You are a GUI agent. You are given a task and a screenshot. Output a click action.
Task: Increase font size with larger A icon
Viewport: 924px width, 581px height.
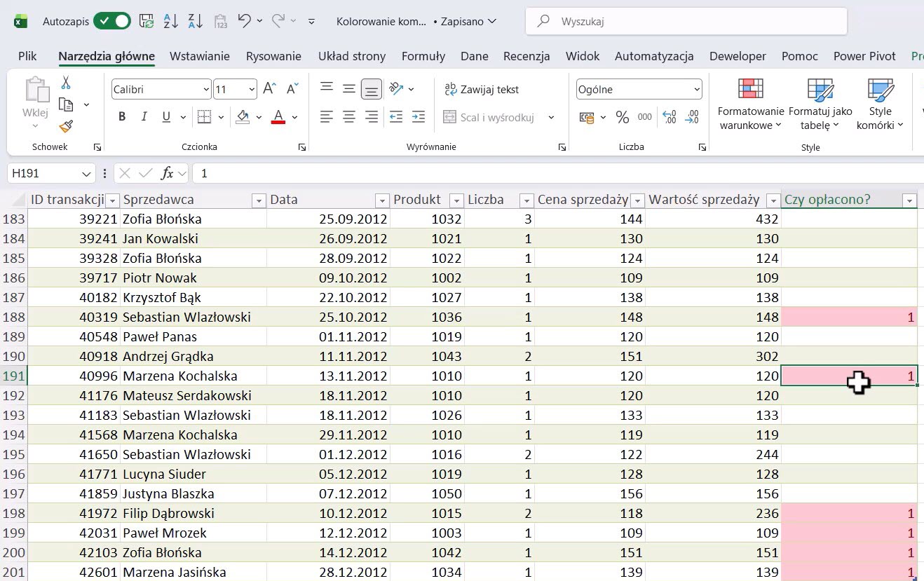click(x=269, y=89)
